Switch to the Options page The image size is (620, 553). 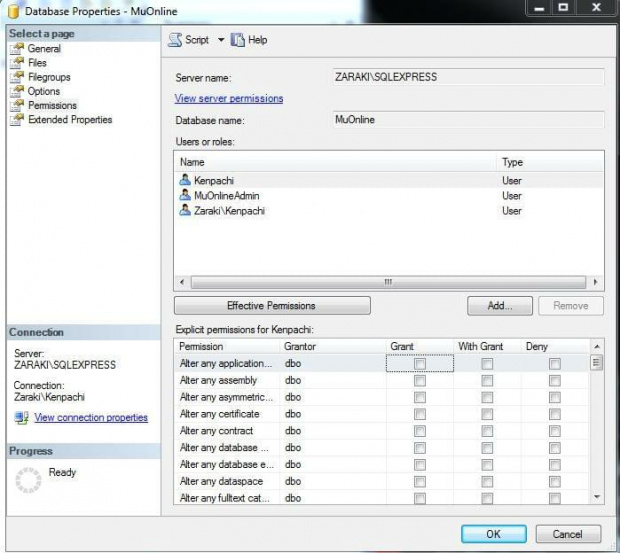(x=44, y=91)
